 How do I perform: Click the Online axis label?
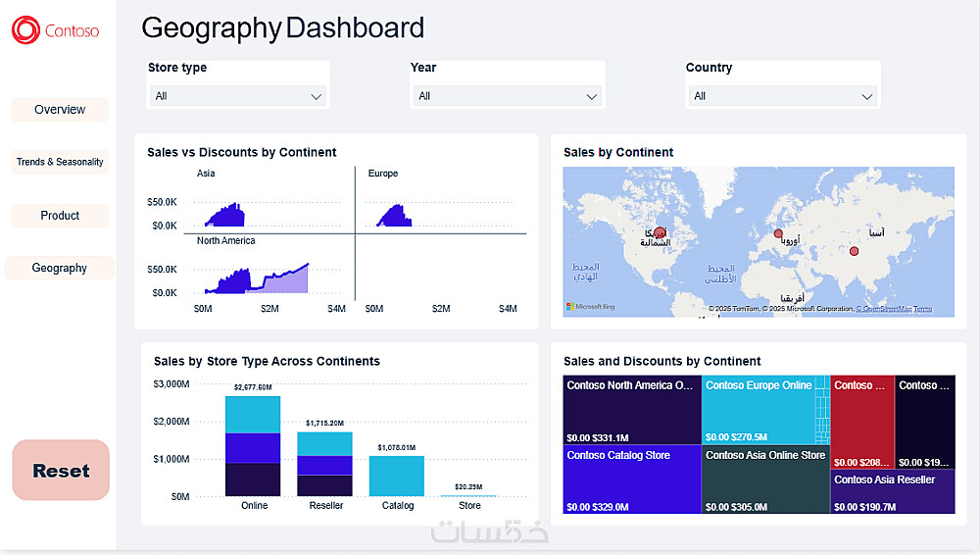pos(255,506)
